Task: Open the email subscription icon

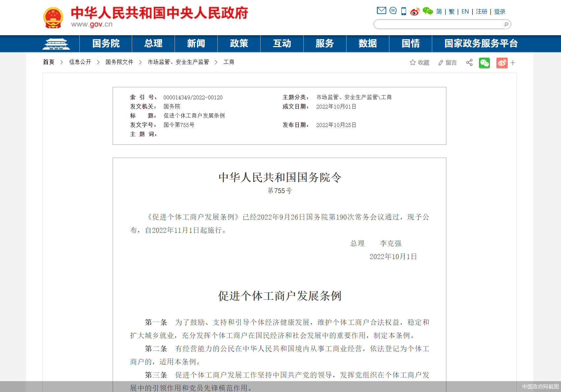Action: 381,11
